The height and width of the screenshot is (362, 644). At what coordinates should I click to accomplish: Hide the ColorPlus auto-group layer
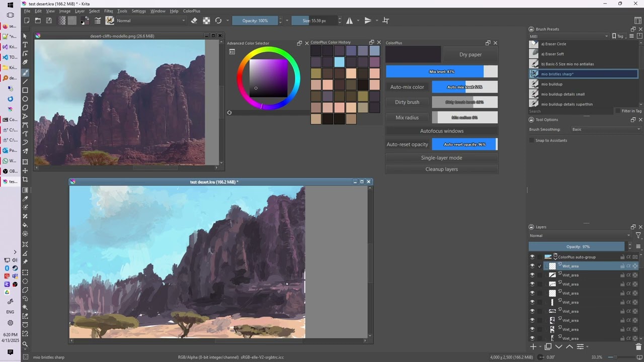coord(532,257)
